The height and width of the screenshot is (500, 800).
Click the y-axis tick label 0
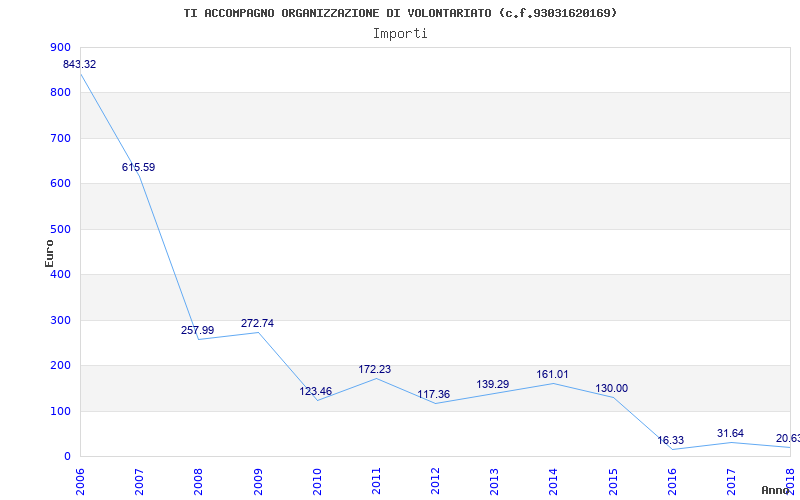[67, 457]
